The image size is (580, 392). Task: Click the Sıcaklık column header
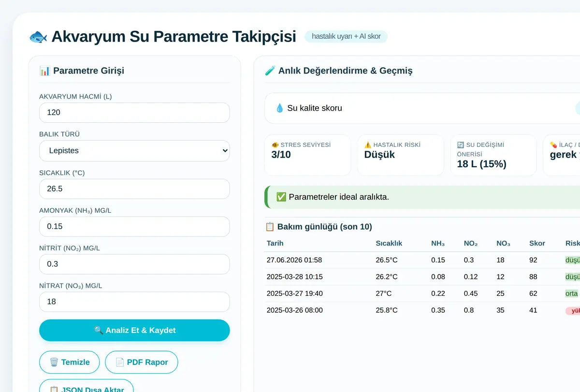(389, 243)
